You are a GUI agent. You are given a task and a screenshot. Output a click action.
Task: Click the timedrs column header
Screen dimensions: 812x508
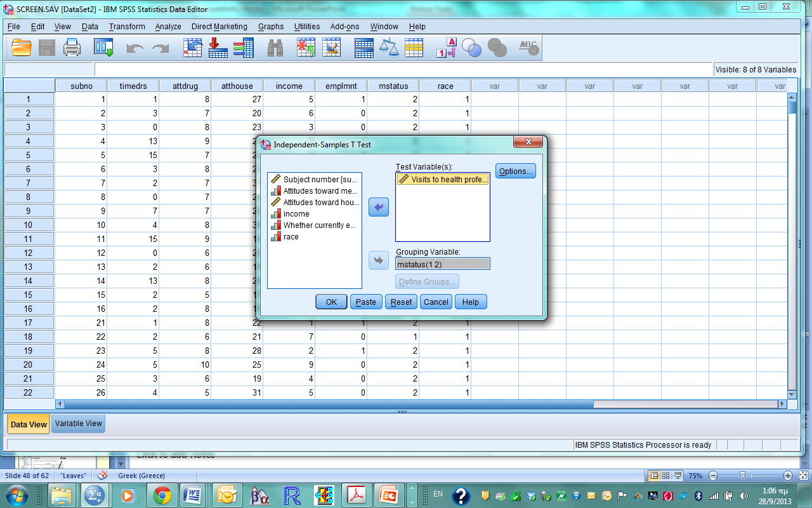point(133,86)
